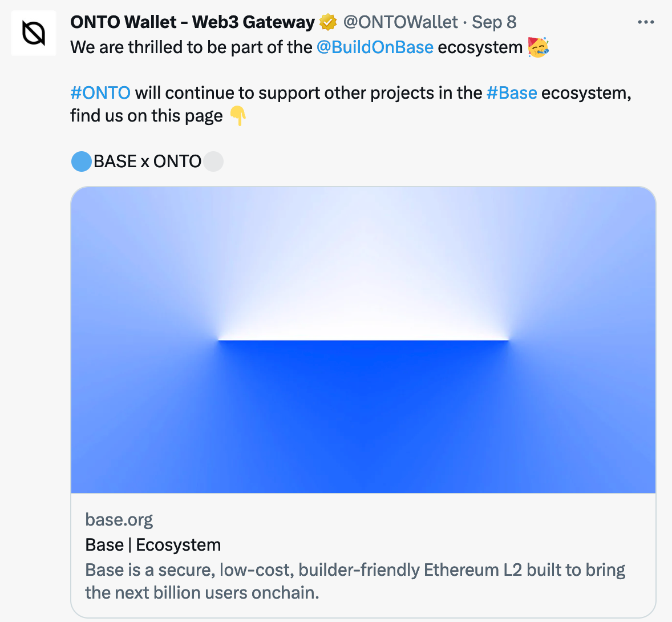Click the @ONTOWallet handle
Image resolution: width=672 pixels, height=622 pixels.
click(x=400, y=22)
